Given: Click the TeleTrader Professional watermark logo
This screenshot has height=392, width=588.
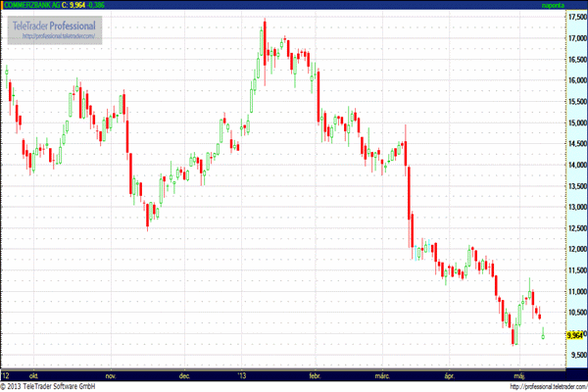Looking at the screenshot, I should click(x=59, y=25).
